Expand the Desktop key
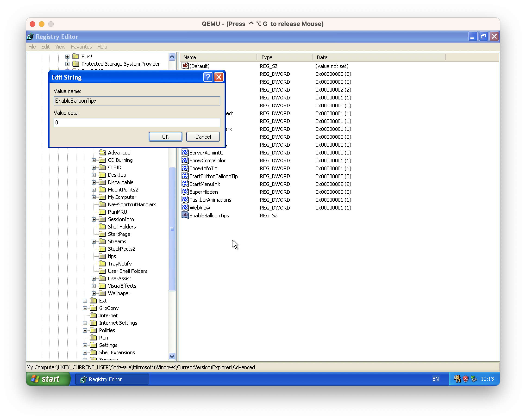 coord(94,175)
